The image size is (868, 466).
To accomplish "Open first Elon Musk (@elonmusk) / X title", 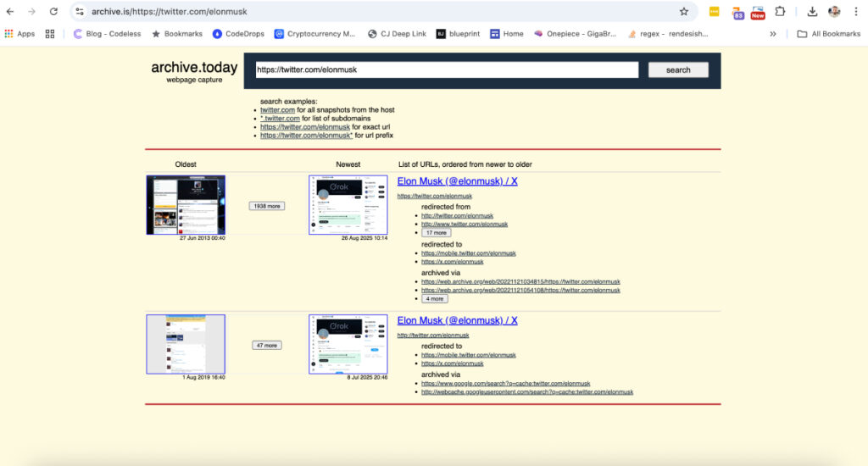I will point(457,181).
